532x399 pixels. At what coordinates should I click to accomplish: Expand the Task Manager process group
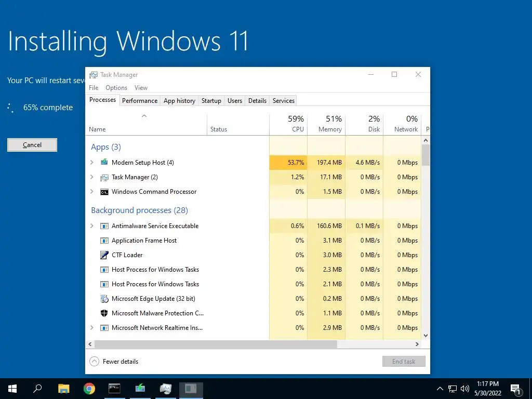pyautogui.click(x=91, y=177)
